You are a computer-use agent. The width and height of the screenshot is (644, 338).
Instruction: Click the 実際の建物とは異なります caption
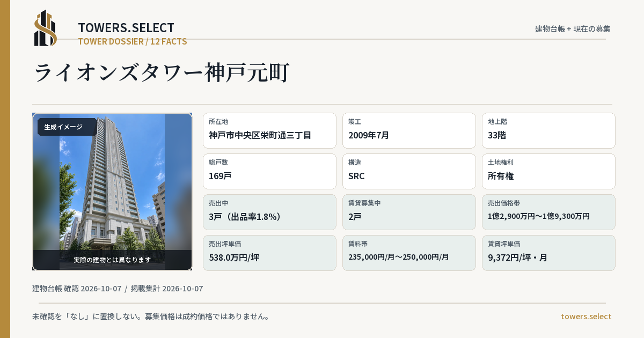pyautogui.click(x=112, y=260)
